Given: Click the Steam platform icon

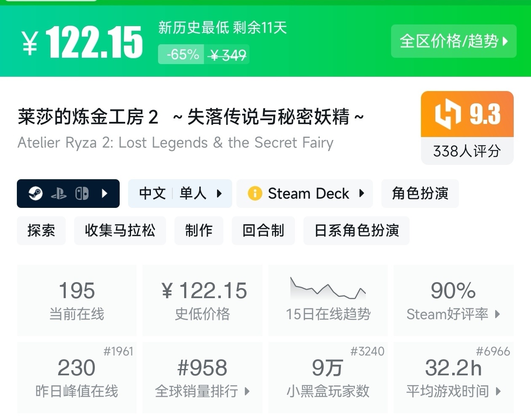Looking at the screenshot, I should (x=36, y=194).
